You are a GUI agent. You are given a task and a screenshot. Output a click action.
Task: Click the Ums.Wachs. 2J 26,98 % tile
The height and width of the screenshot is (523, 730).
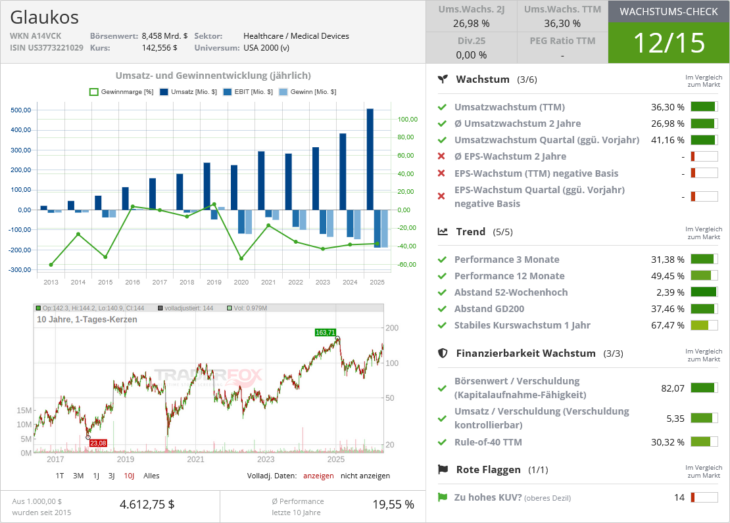coord(471,16)
